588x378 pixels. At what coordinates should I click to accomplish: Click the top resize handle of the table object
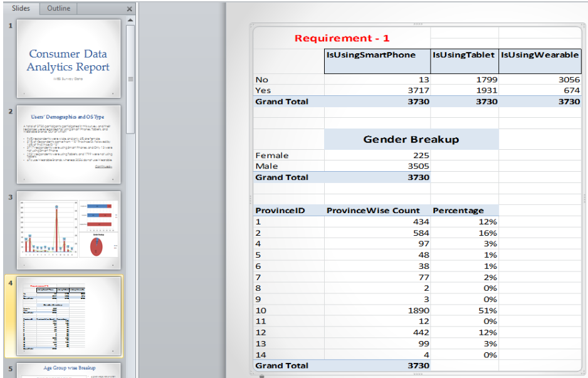pos(417,24)
